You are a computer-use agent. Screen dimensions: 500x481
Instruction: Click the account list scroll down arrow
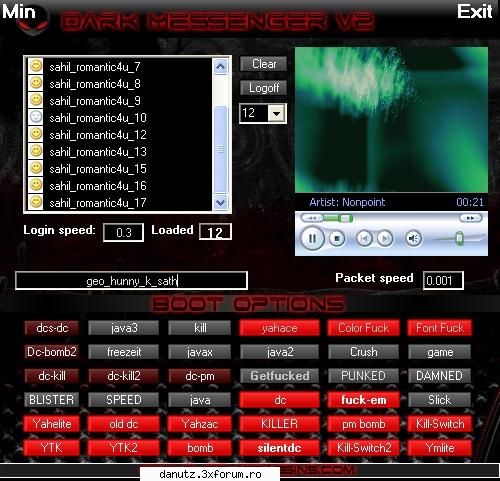[x=220, y=202]
